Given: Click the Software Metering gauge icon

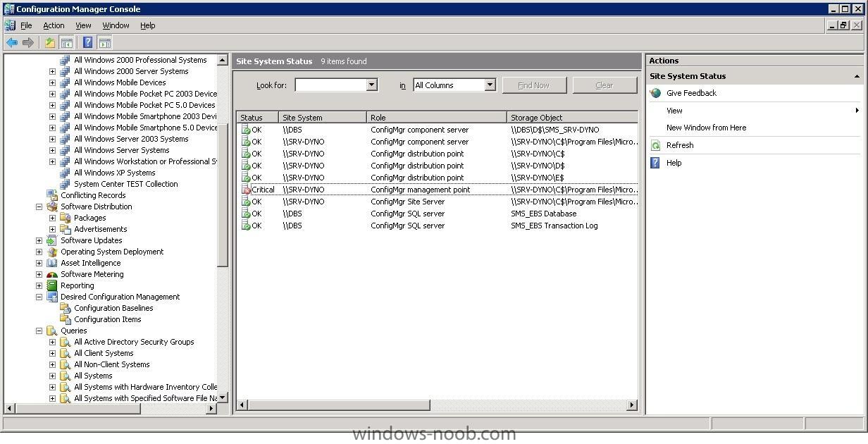Looking at the screenshot, I should [x=52, y=274].
